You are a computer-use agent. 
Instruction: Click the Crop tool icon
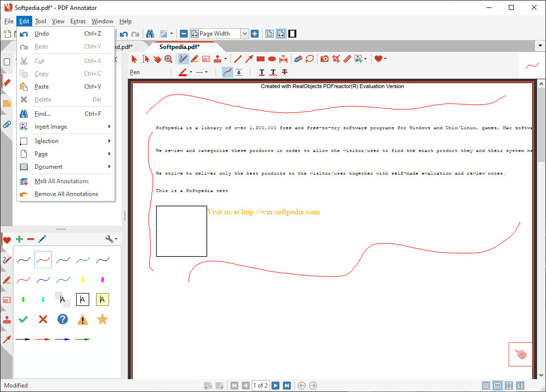pos(336,59)
